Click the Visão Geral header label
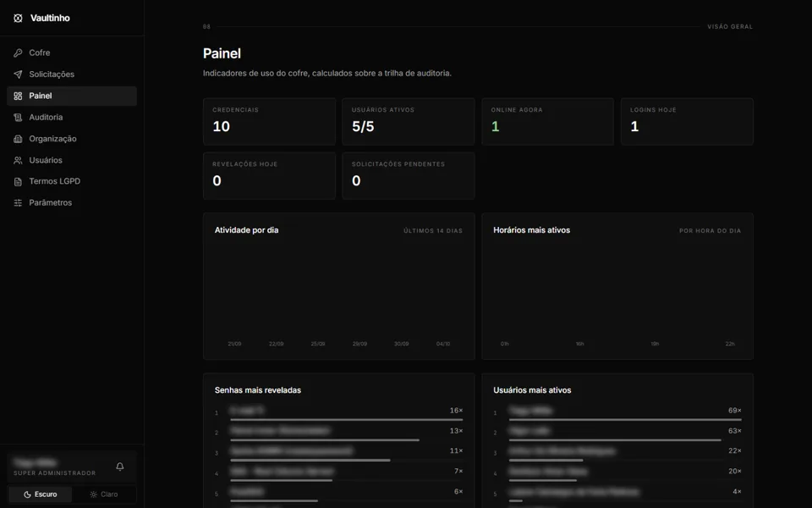Image resolution: width=812 pixels, height=508 pixels. 730,26
